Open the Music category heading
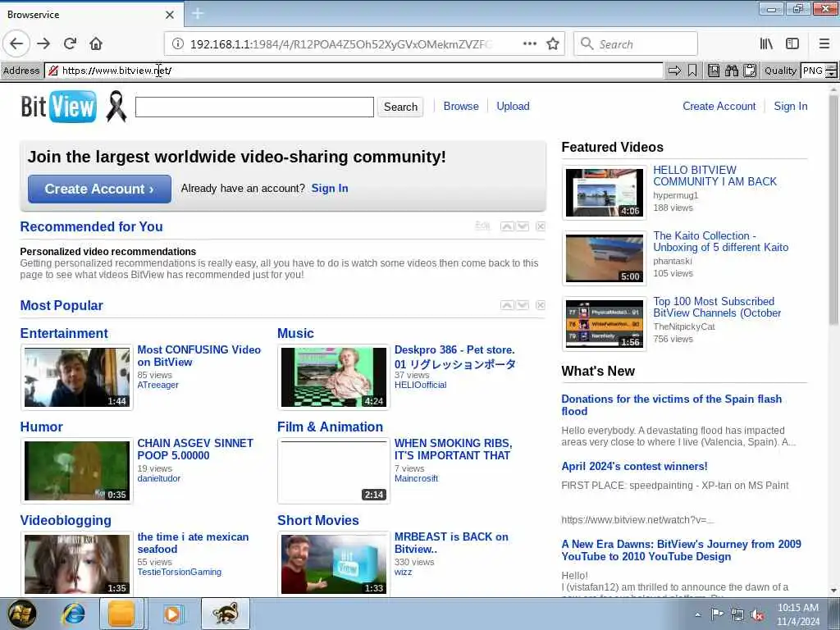This screenshot has width=840, height=630. [x=295, y=333]
